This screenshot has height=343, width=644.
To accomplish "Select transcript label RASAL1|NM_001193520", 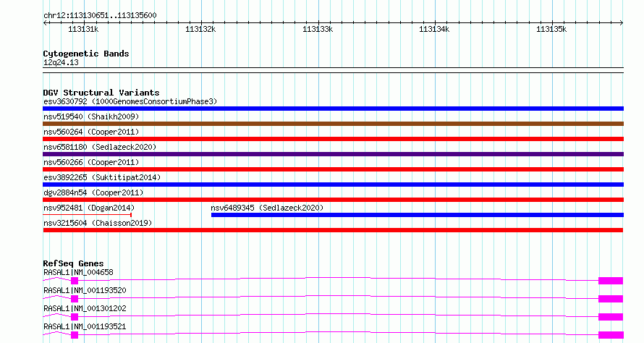I will (85, 290).
